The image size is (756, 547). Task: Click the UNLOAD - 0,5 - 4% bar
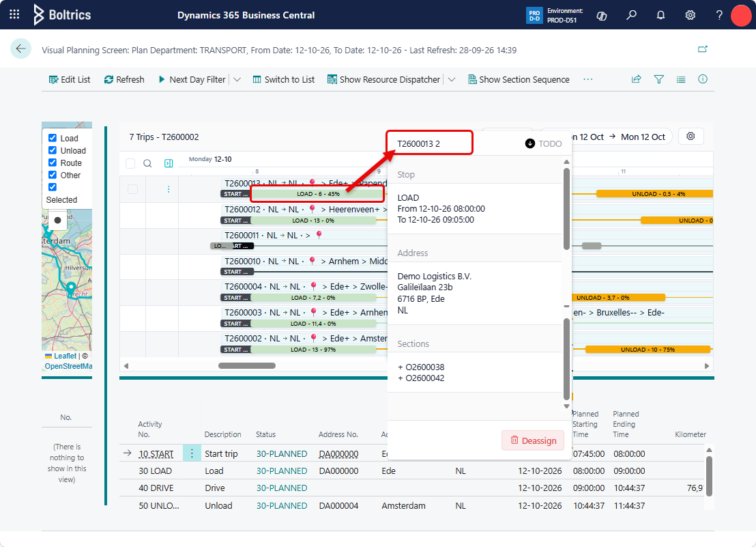tap(654, 194)
